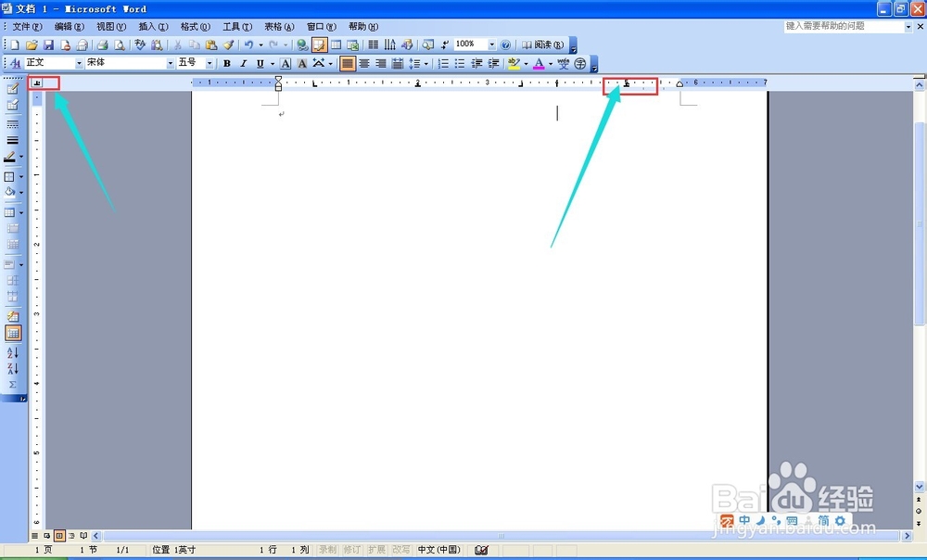
Task: Paste from clipboard icon
Action: tap(211, 45)
